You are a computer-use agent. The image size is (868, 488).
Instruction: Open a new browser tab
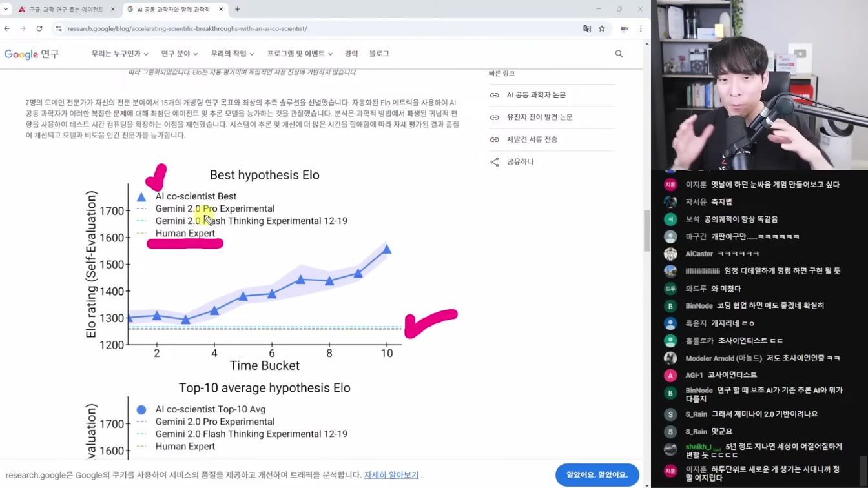(237, 9)
